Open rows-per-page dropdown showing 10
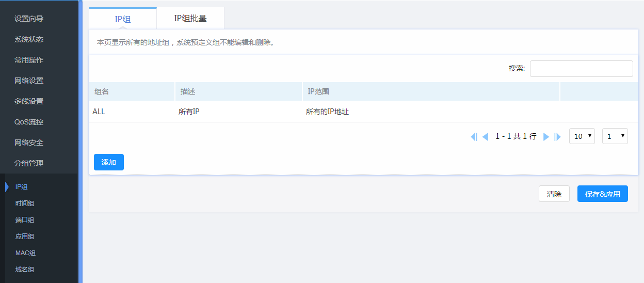This screenshot has width=644, height=283. (582, 136)
